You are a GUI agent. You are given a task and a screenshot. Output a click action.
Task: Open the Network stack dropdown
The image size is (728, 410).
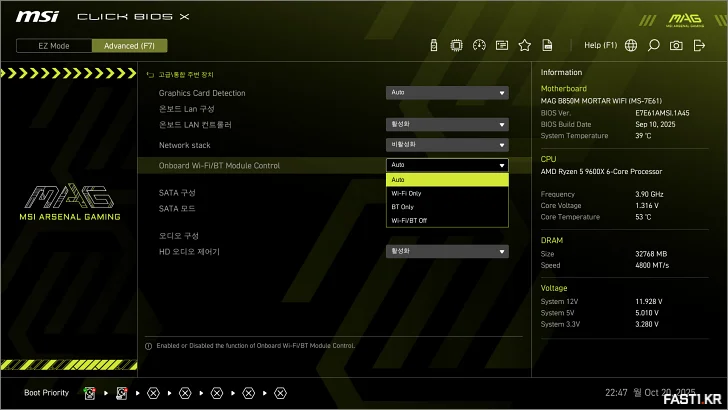[447, 145]
